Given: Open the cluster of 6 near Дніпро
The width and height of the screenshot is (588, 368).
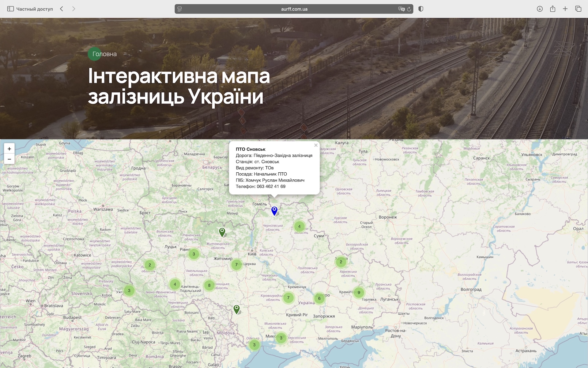Looking at the screenshot, I should pyautogui.click(x=319, y=298).
